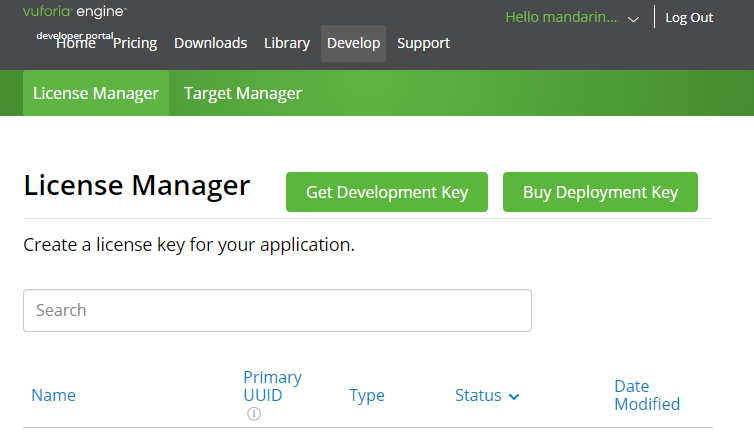The width and height of the screenshot is (754, 445).
Task: Open the Downloads menu item
Action: (211, 43)
